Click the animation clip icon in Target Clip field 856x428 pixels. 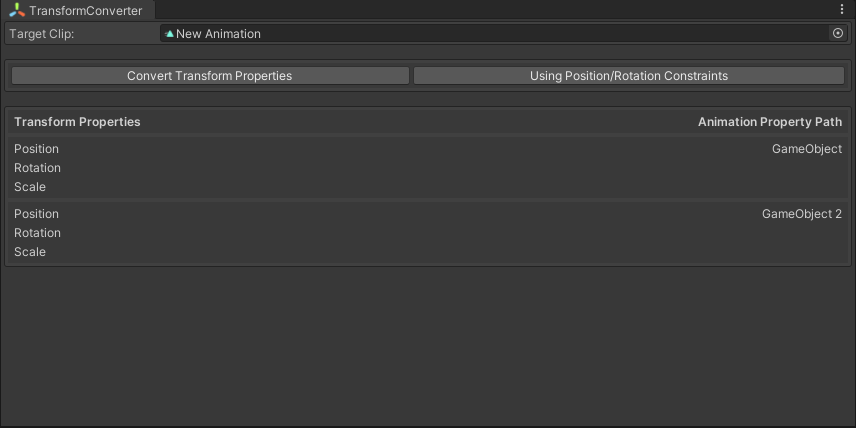pyautogui.click(x=170, y=34)
